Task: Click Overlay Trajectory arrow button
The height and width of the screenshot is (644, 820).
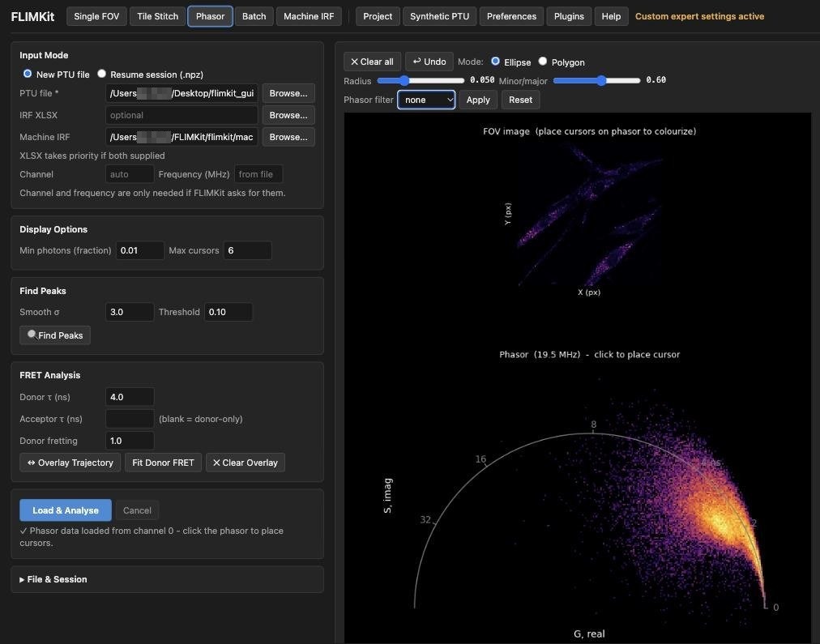Action: point(70,463)
